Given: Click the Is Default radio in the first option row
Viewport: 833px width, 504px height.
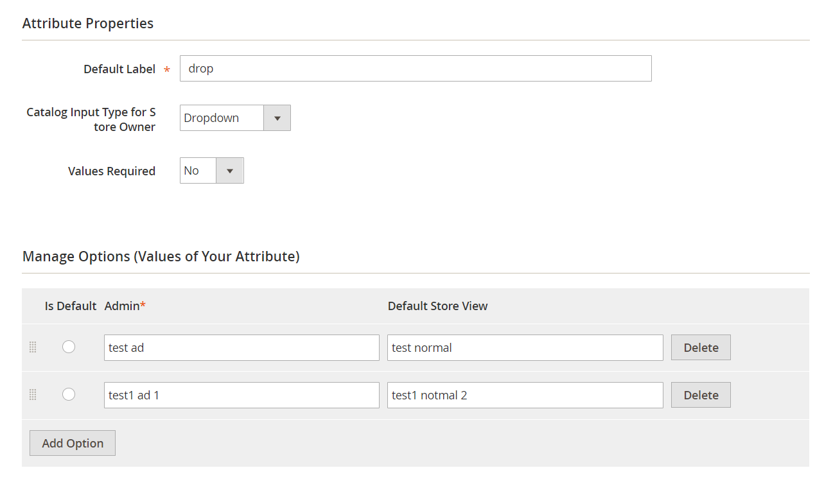Looking at the screenshot, I should pyautogui.click(x=69, y=347).
